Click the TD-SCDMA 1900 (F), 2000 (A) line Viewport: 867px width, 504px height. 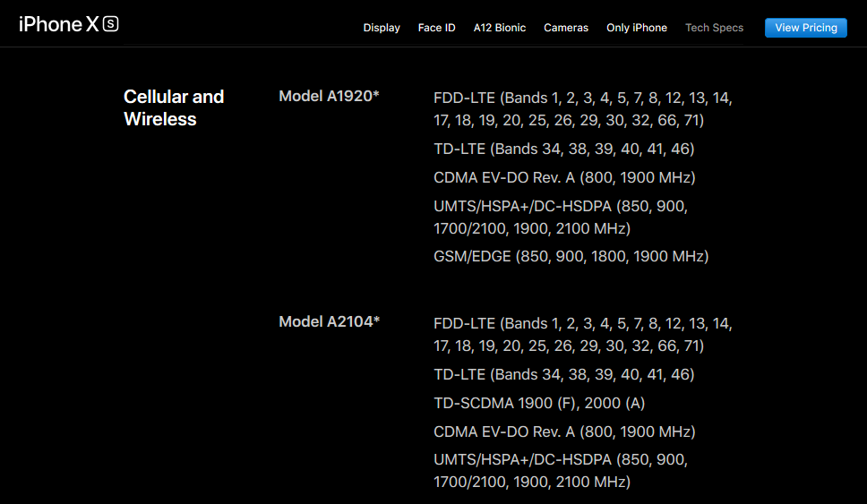(539, 403)
